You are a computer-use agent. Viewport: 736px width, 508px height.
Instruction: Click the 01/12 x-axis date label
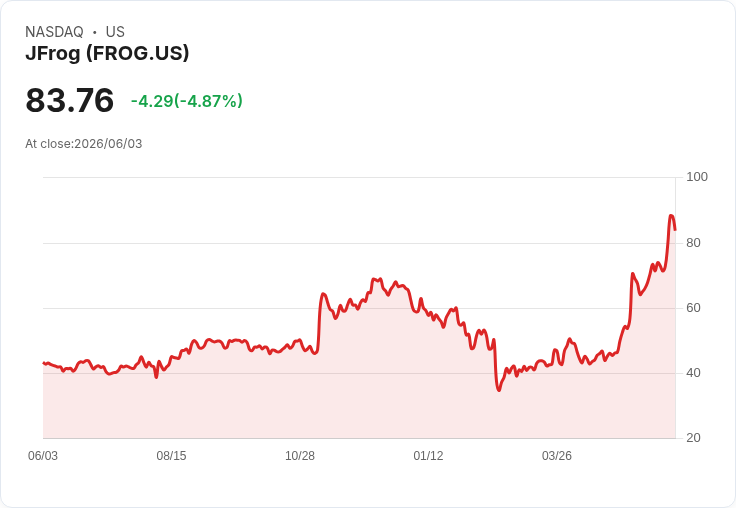[428, 456]
